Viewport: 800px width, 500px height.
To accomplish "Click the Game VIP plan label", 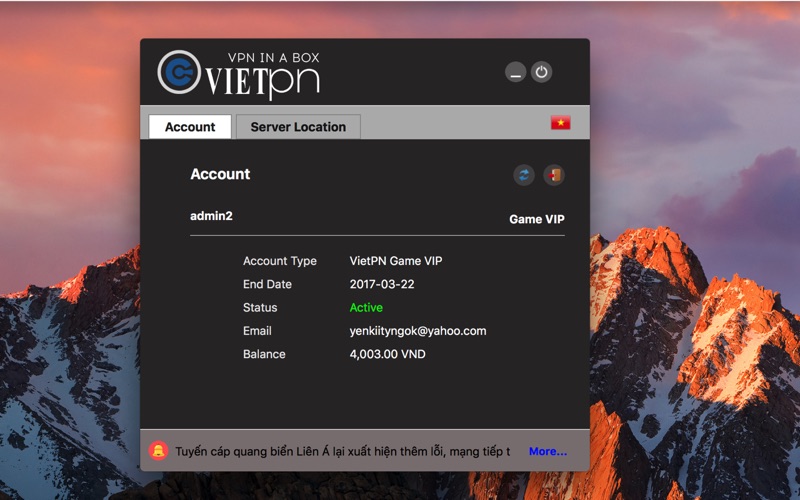I will pyautogui.click(x=537, y=219).
